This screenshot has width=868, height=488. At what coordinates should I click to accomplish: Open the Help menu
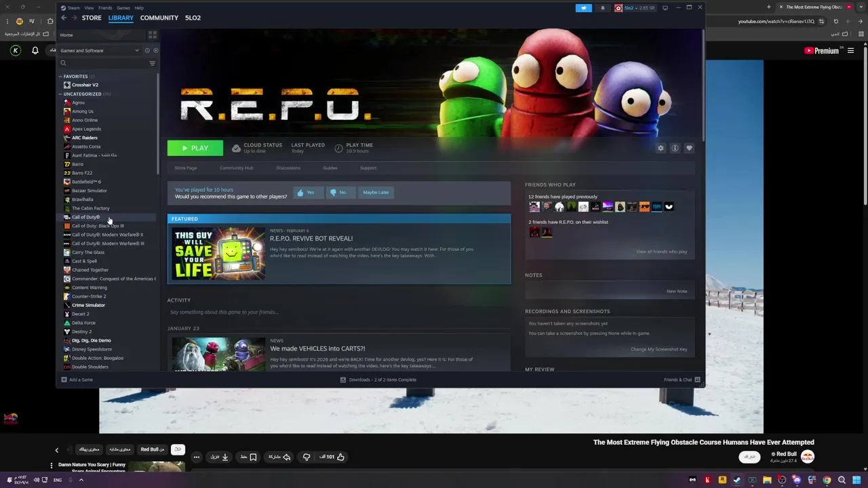pos(139,8)
